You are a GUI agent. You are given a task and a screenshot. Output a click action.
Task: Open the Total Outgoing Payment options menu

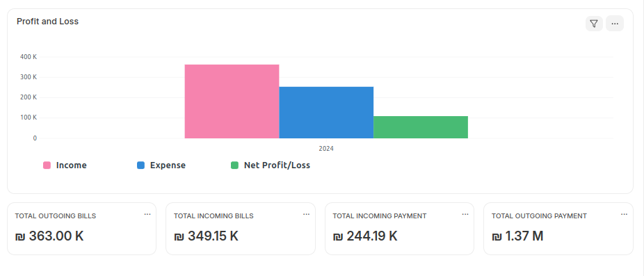click(x=625, y=214)
